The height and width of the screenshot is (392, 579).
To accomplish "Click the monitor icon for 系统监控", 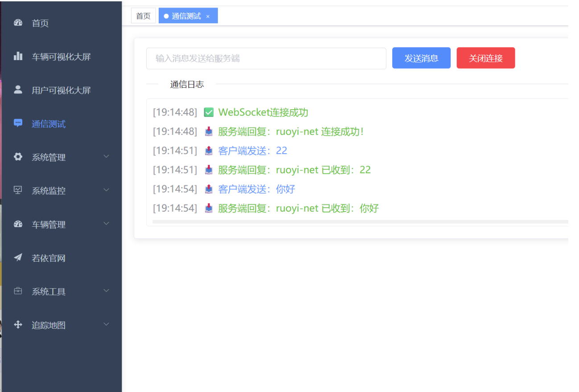I will click(x=18, y=190).
